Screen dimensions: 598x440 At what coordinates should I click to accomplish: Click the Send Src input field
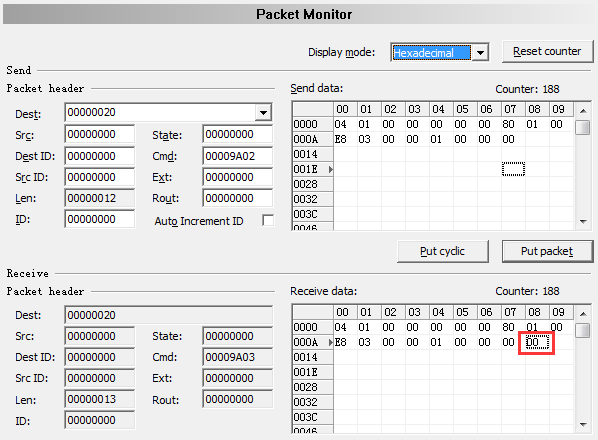coord(100,134)
